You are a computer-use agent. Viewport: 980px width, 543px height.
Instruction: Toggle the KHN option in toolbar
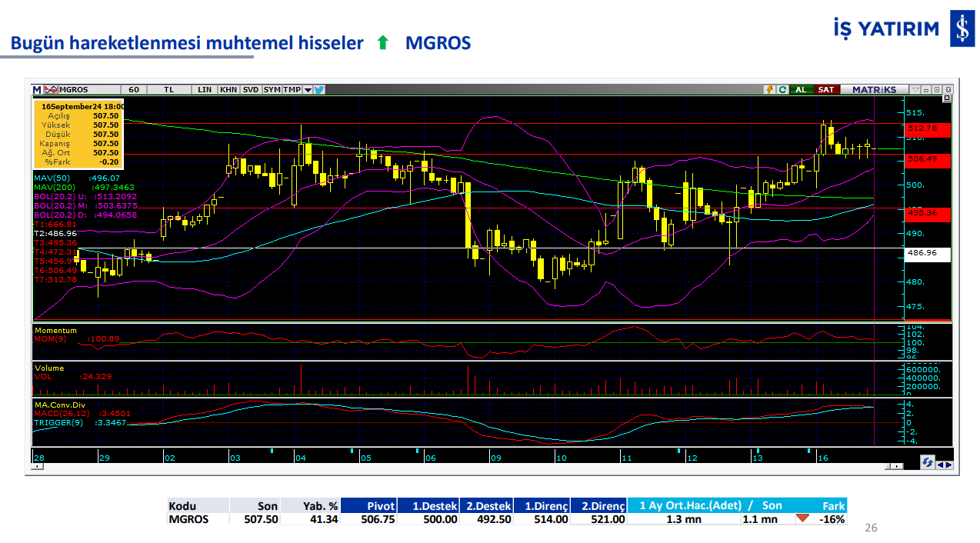tap(228, 90)
